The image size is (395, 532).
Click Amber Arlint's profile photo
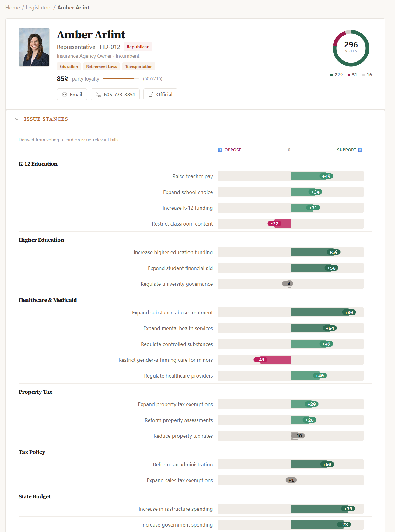tap(34, 47)
